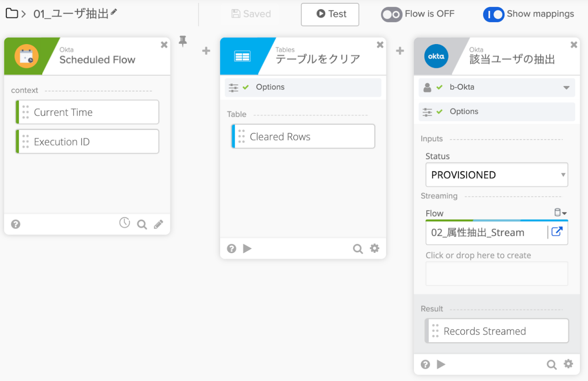
Task: Click the pencil edit icon on Scheduled Flow card
Action: pyautogui.click(x=158, y=224)
